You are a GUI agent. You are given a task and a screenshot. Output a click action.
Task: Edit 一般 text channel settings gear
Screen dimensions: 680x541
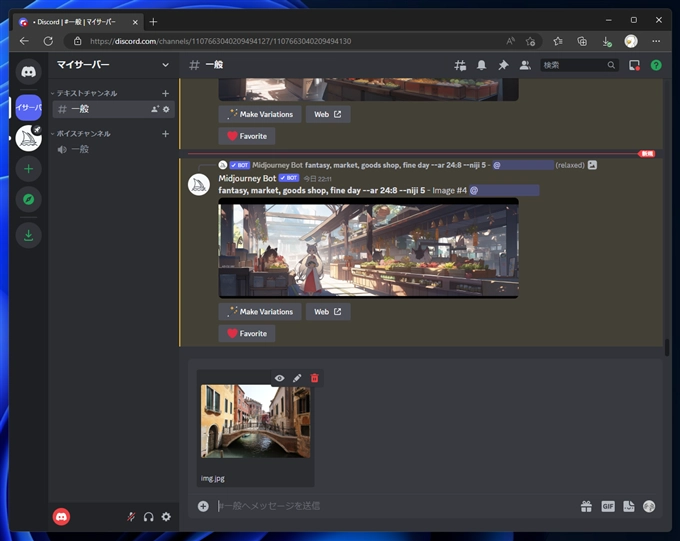tap(166, 109)
